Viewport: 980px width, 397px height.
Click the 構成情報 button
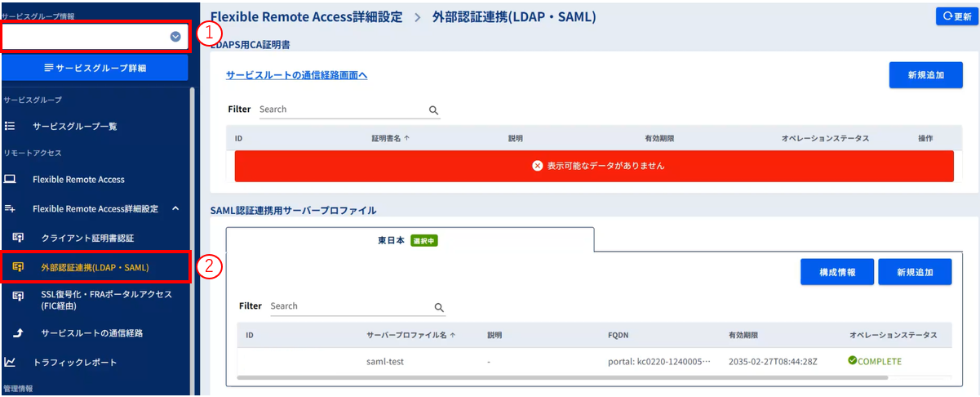[837, 272]
